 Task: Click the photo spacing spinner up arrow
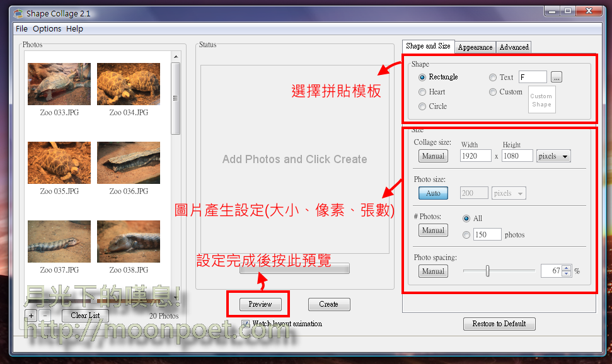(x=566, y=268)
